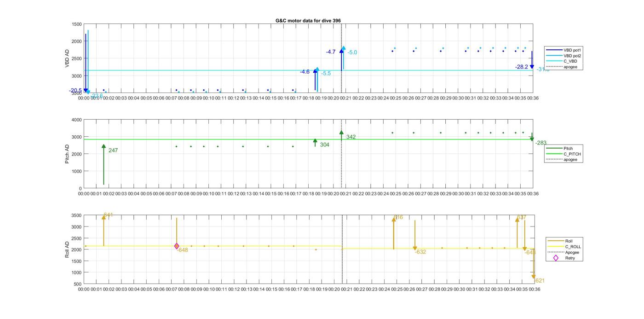Screen dimensions: 644x319
Task: Select the "VBD AD" y-axis label
Action: coord(67,58)
